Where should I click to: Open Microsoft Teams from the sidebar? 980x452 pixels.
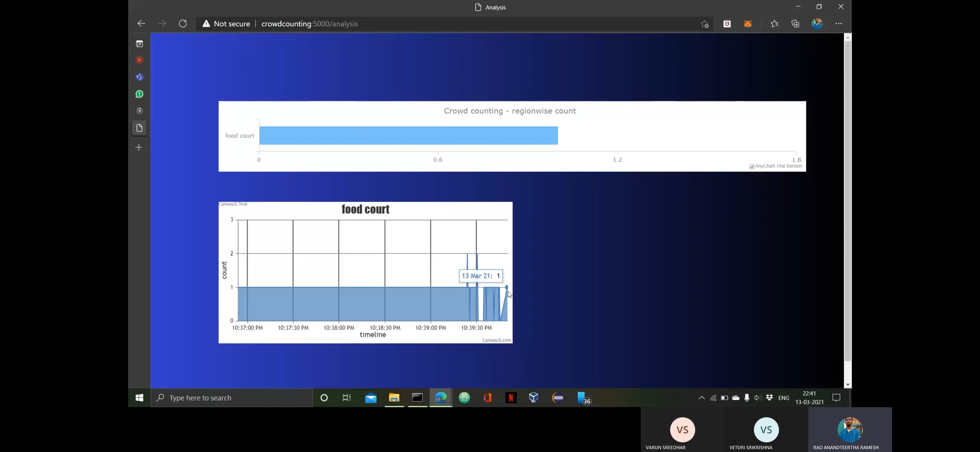(139, 77)
